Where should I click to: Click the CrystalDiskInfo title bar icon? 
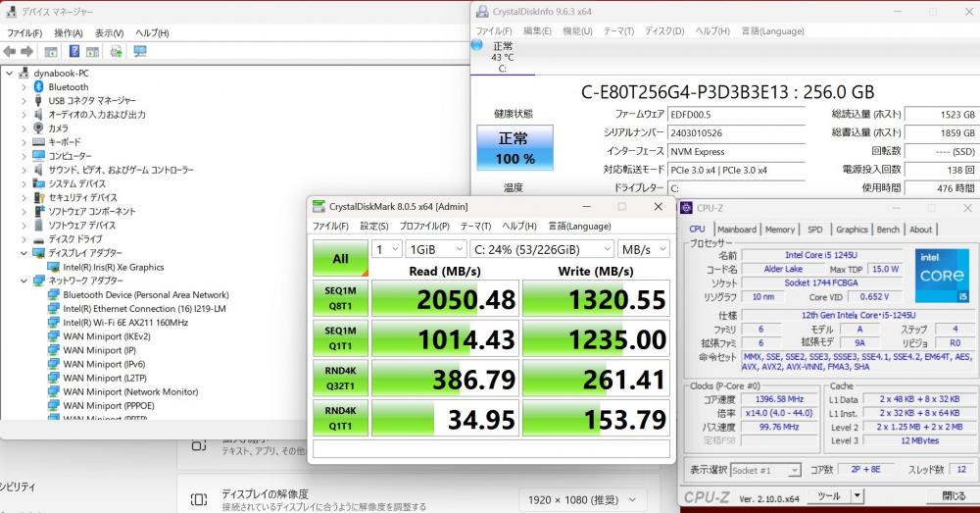pos(482,11)
